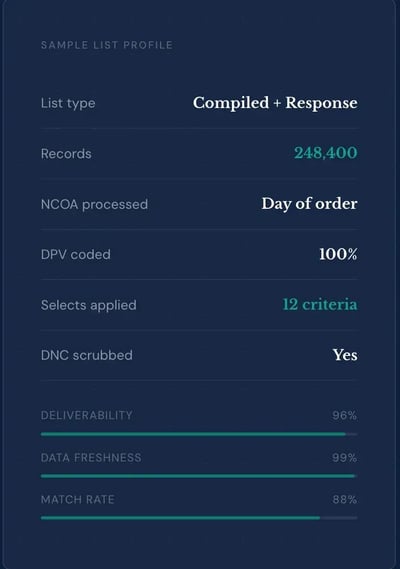This screenshot has width=400, height=569.
Task: Click the Compiled + Response value
Action: (x=275, y=103)
